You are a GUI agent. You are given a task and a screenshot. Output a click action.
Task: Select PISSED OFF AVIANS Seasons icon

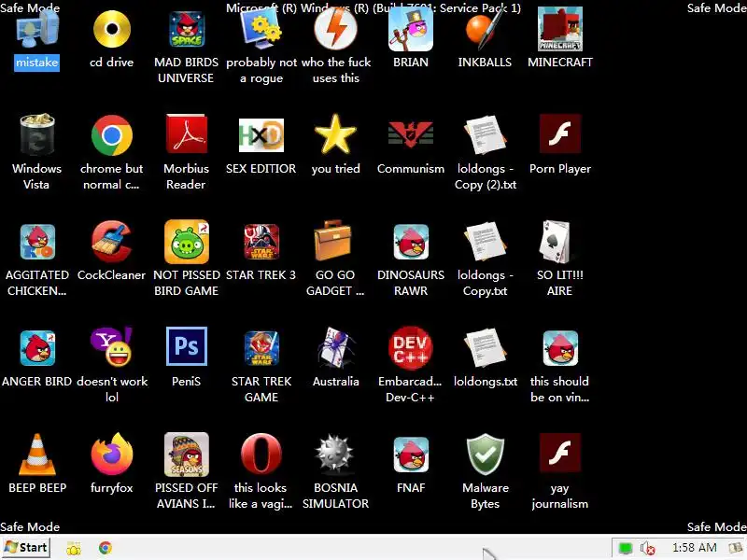pos(186,455)
